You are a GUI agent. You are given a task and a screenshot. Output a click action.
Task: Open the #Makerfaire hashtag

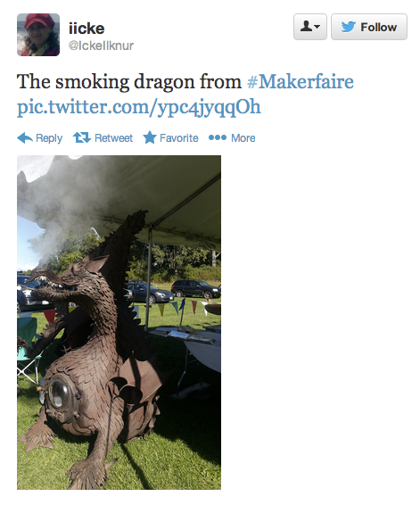[301, 81]
